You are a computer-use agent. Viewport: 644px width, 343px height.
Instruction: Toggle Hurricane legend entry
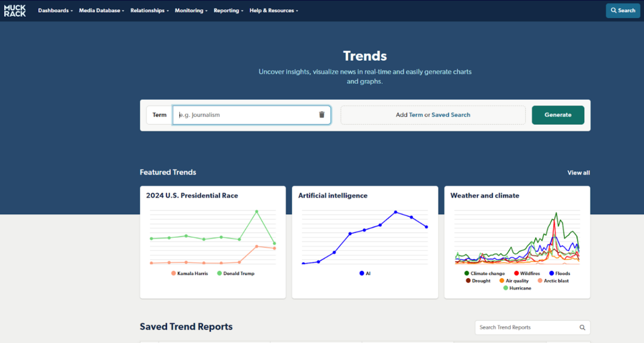506,288
